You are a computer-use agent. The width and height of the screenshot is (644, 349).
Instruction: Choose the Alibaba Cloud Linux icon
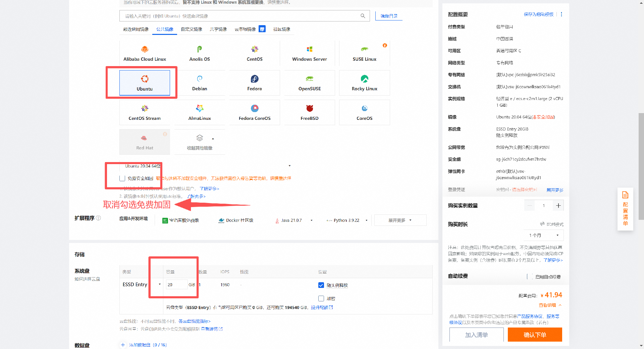coord(145,50)
